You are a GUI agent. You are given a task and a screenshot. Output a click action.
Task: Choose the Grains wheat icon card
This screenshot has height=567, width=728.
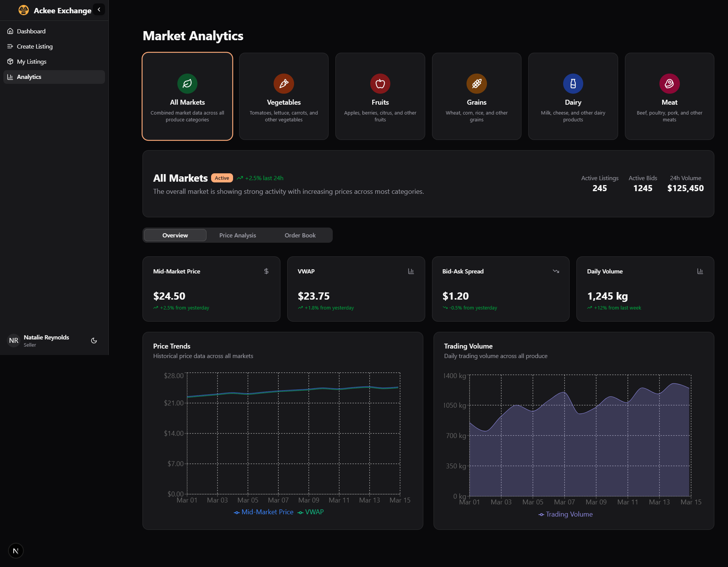476,83
